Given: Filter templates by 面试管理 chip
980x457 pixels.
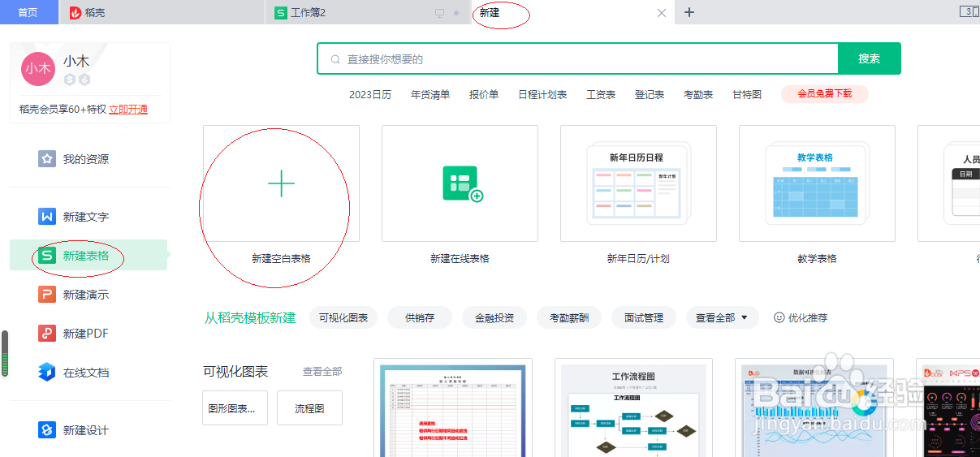Looking at the screenshot, I should [644, 317].
